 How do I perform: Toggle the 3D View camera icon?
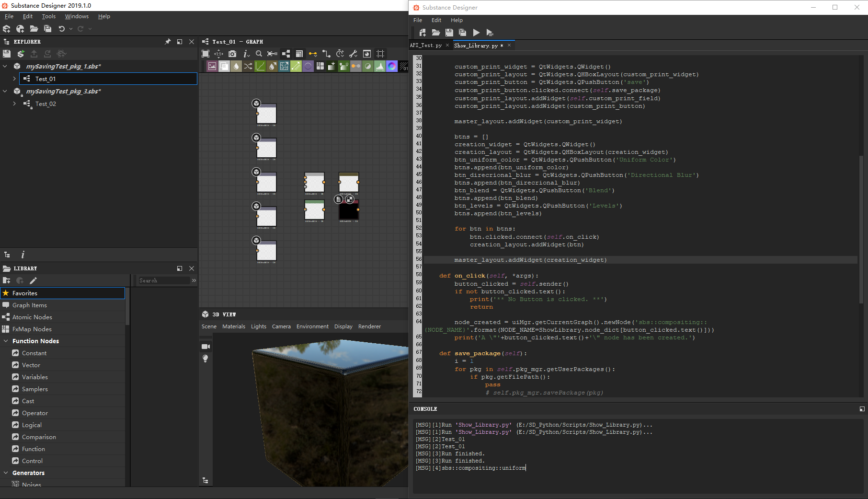coord(206,346)
